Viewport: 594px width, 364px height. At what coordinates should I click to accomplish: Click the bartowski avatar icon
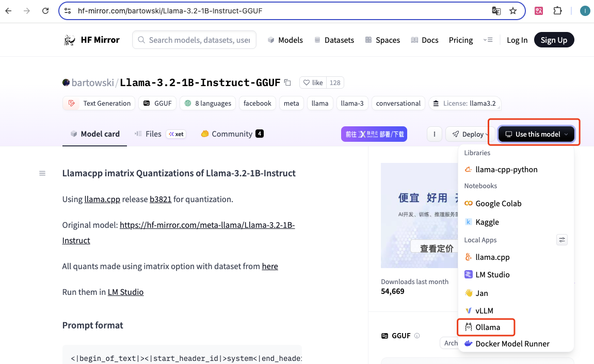coord(66,82)
